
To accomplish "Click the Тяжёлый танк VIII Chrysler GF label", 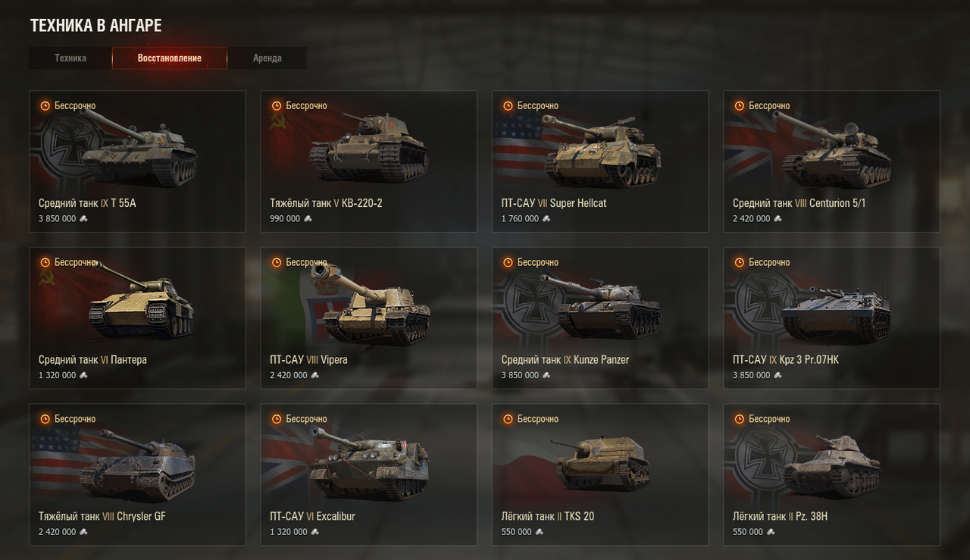I will [x=102, y=517].
